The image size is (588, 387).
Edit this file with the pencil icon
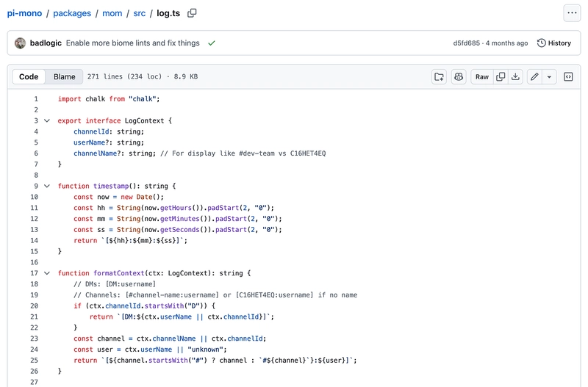(x=534, y=76)
